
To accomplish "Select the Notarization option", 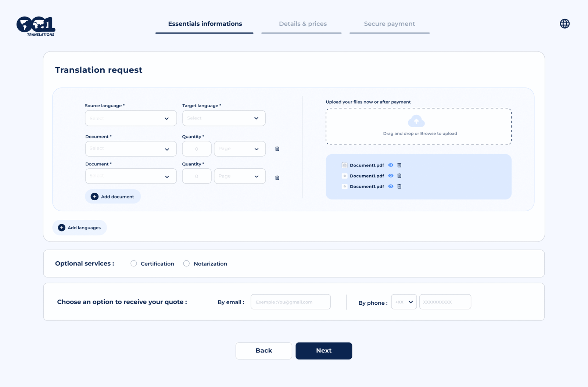I will [x=186, y=264].
